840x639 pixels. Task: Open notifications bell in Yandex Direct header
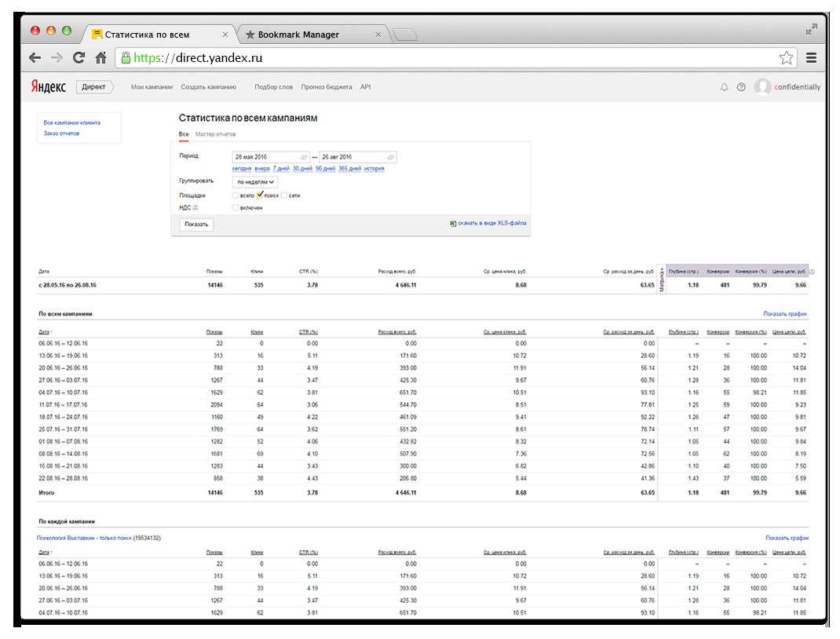click(x=724, y=87)
